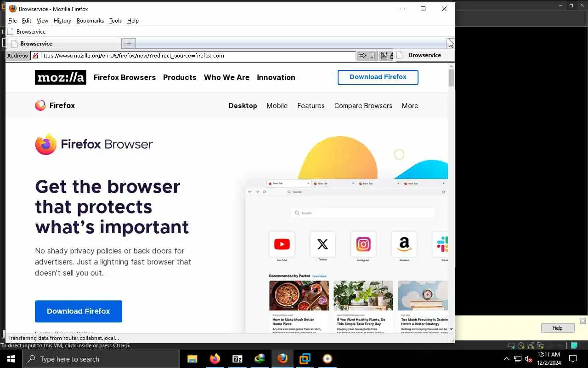Click the Instagram shortcut tile

(x=363, y=244)
